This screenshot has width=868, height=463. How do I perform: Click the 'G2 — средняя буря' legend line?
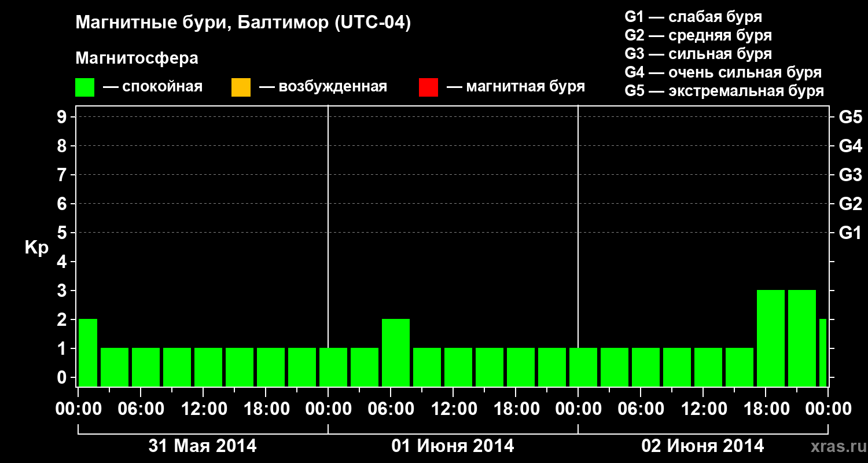click(x=698, y=35)
